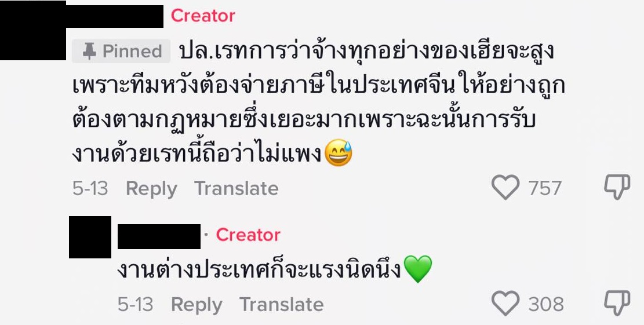Select the 308 like count
Screen dimensions: 644x325
[545, 304]
